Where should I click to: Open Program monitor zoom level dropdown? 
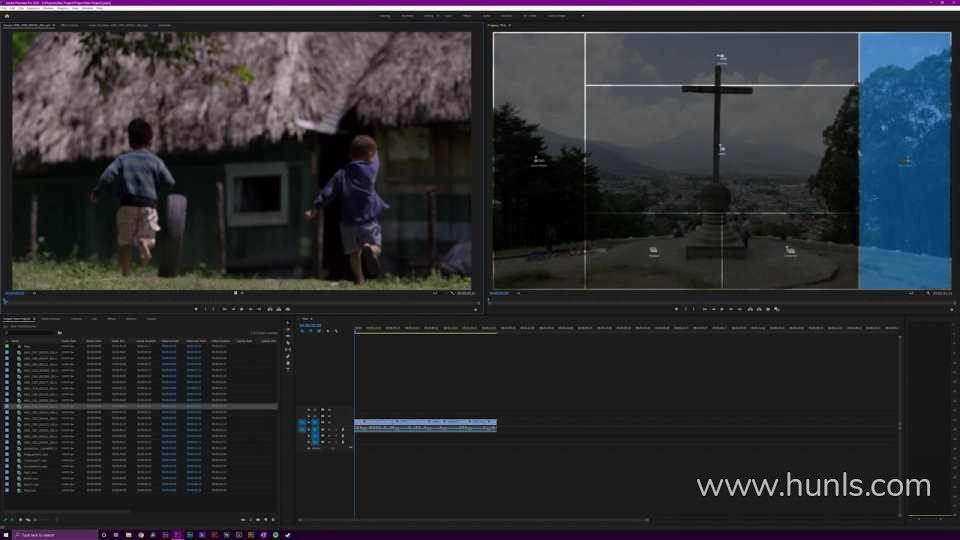(x=518, y=293)
